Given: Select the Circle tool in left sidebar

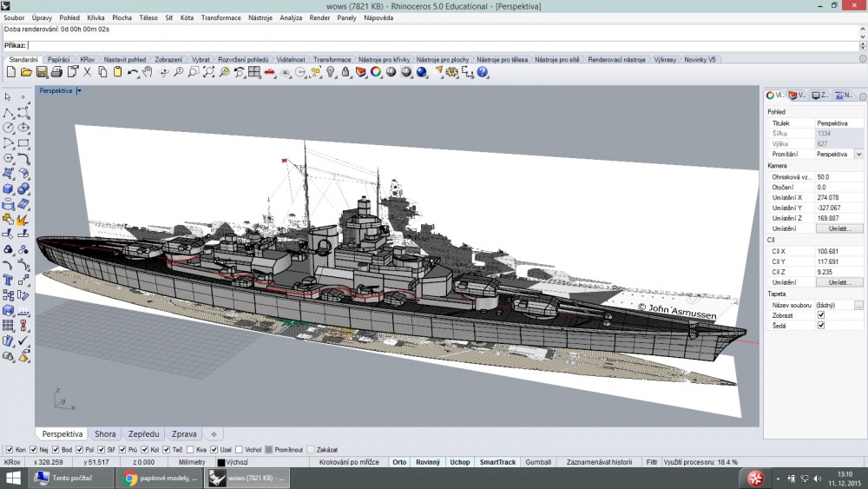Looking at the screenshot, I should click(8, 128).
